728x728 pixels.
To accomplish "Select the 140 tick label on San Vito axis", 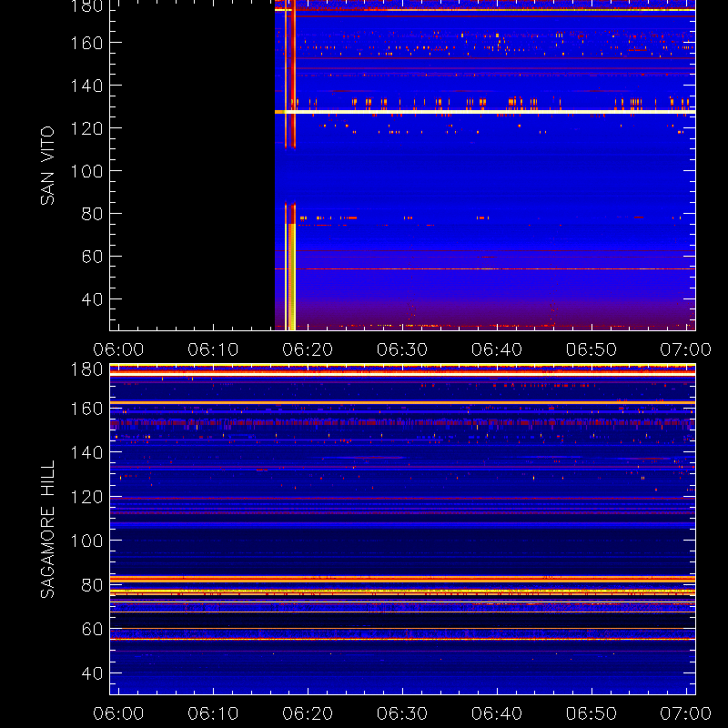I will 86,86.
